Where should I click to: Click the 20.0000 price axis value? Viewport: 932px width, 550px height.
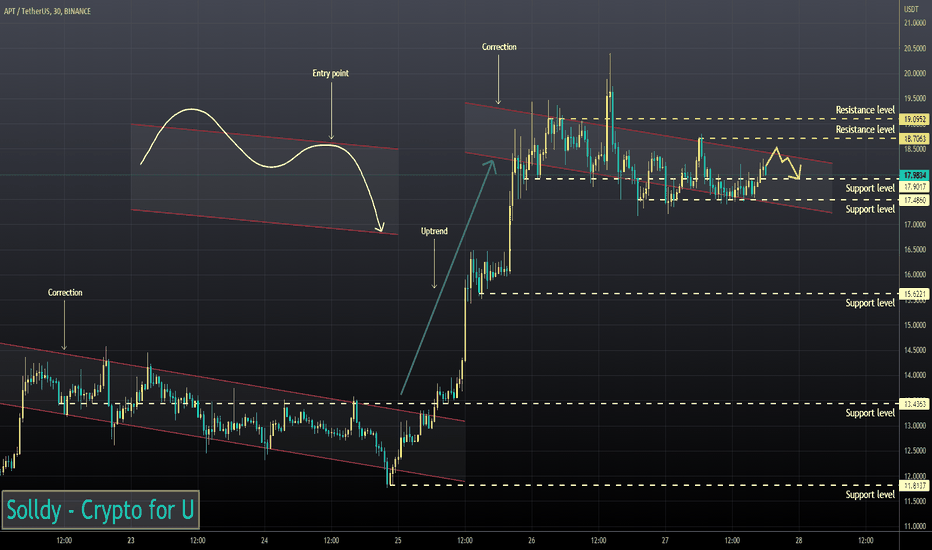(915, 74)
